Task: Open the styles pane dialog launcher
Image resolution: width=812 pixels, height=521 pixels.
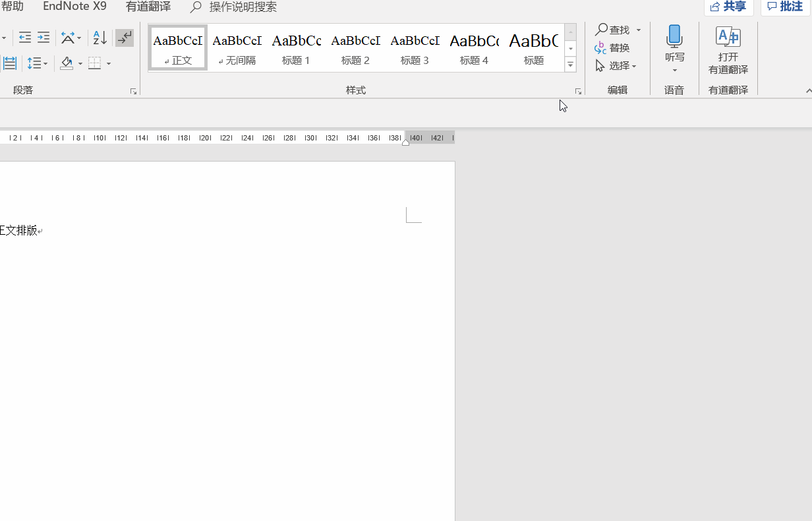Action: click(x=578, y=92)
